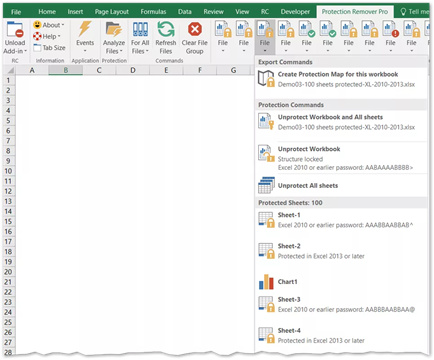Open the first locked File dropdown
Image resolution: width=434 pixels, height=360 pixels.
pos(223,37)
